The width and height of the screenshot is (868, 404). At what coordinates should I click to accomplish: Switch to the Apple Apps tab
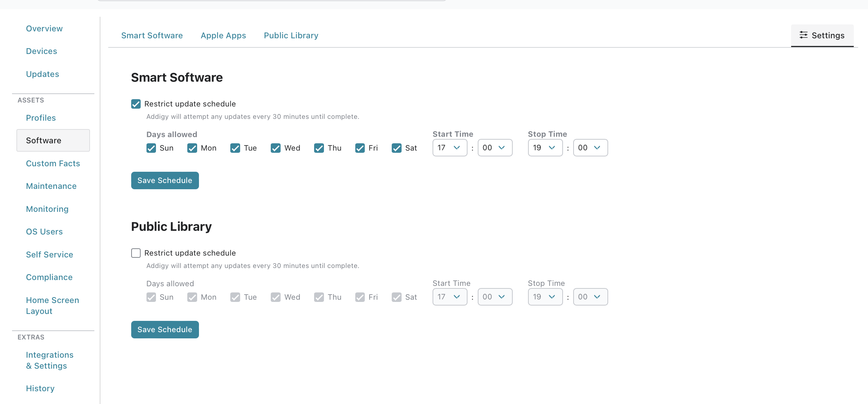223,35
